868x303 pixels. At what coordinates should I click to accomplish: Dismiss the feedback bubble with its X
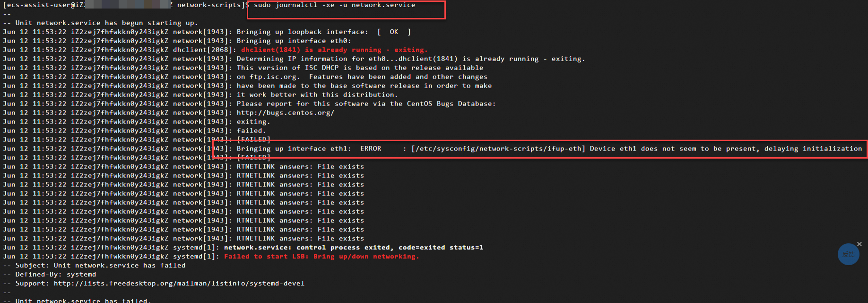859,244
